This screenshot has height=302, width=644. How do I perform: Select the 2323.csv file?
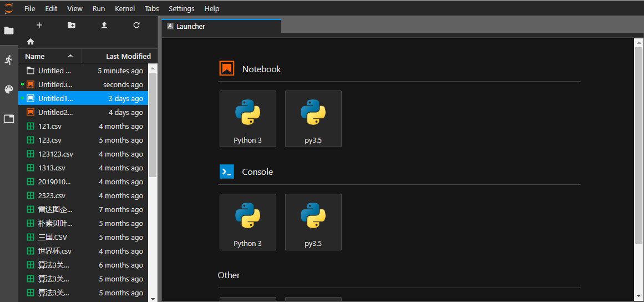coord(83,195)
